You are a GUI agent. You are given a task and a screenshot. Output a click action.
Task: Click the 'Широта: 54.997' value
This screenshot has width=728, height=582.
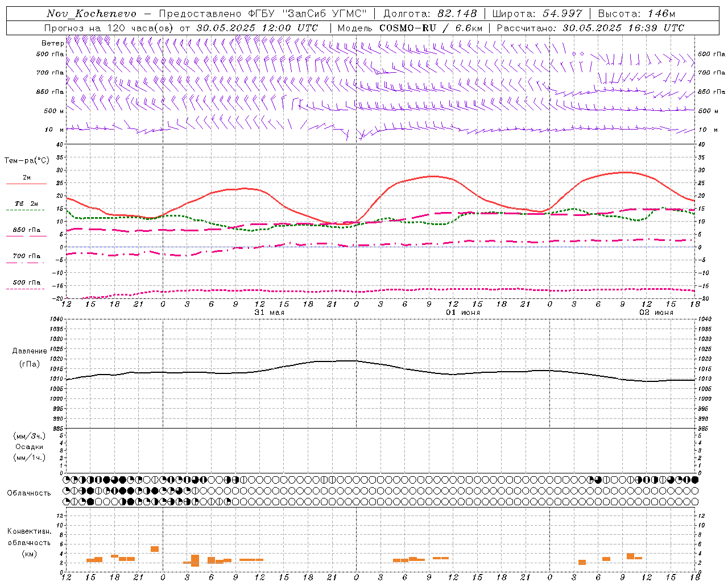[x=537, y=14]
